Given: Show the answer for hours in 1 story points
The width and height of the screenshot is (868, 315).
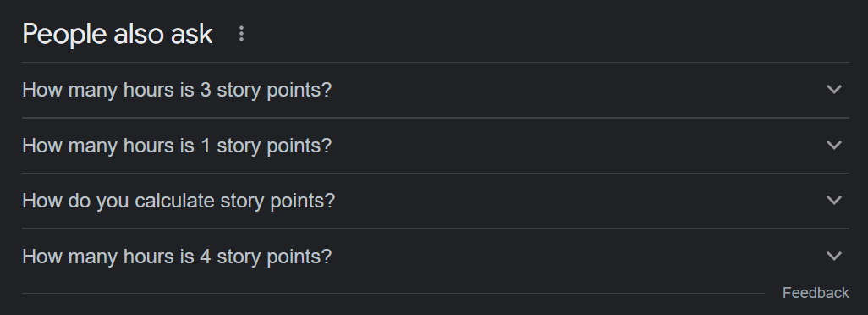Looking at the screenshot, I should pos(435,146).
